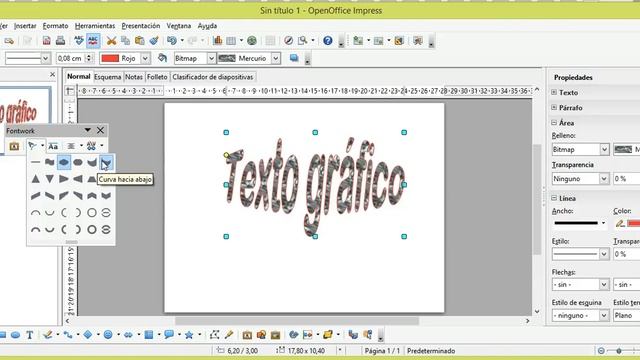
Task: Insert a chart from toolbar
Action: tap(218, 41)
